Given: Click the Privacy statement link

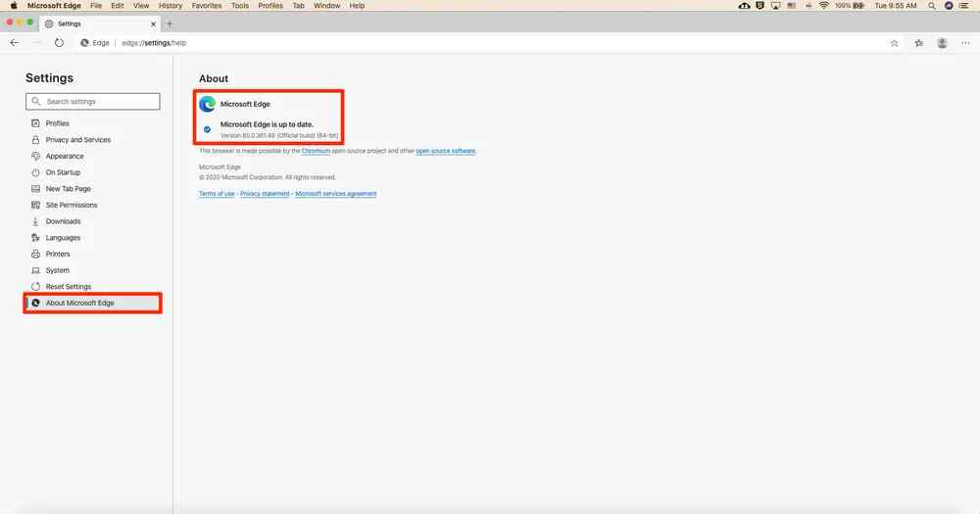Looking at the screenshot, I should [x=265, y=194].
